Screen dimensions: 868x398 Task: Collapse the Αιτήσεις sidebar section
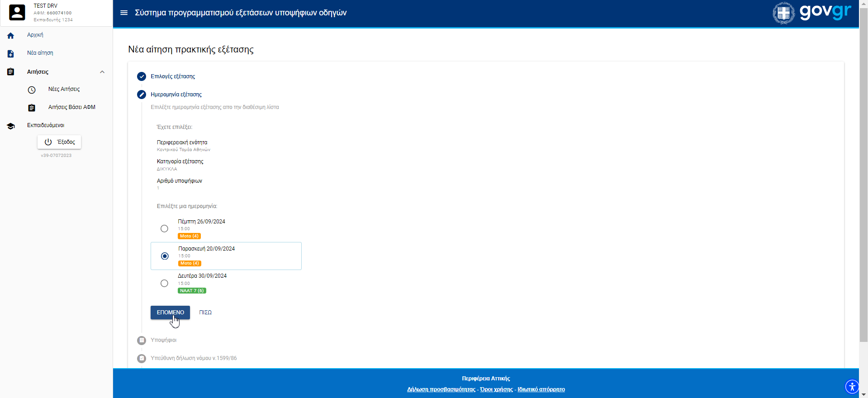[x=102, y=72]
